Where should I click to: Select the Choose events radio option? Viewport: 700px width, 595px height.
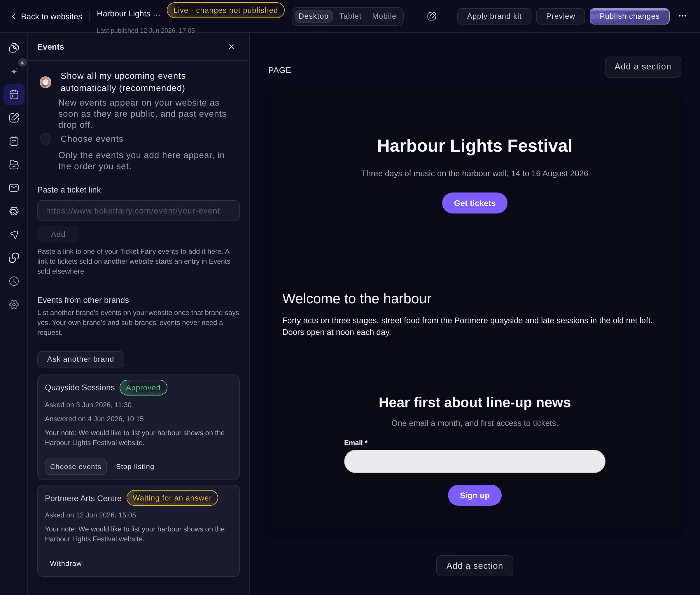coord(45,139)
